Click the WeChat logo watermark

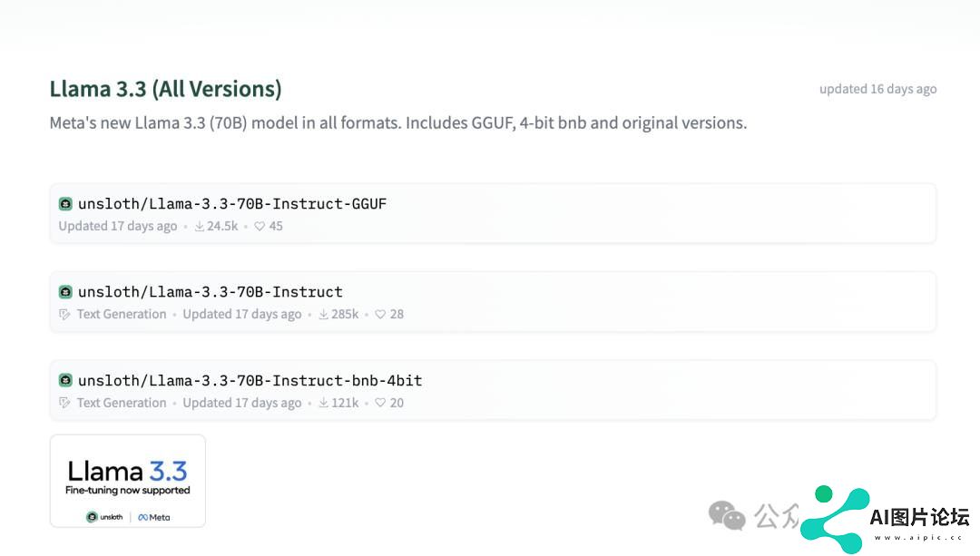[x=727, y=515]
